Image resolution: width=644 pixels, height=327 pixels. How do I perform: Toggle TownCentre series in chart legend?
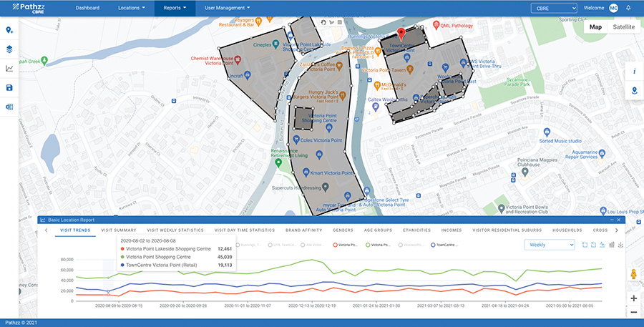pyautogui.click(x=445, y=245)
